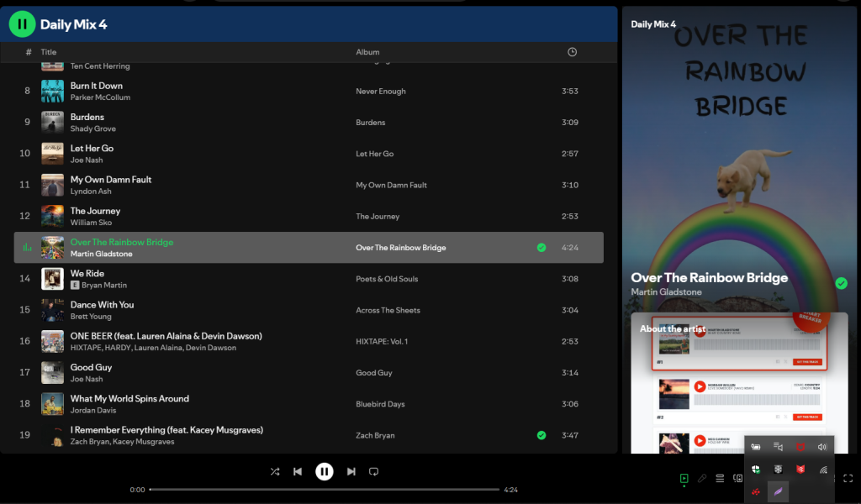
Task: Toggle the Now Playing view icon
Action: pyautogui.click(x=684, y=479)
